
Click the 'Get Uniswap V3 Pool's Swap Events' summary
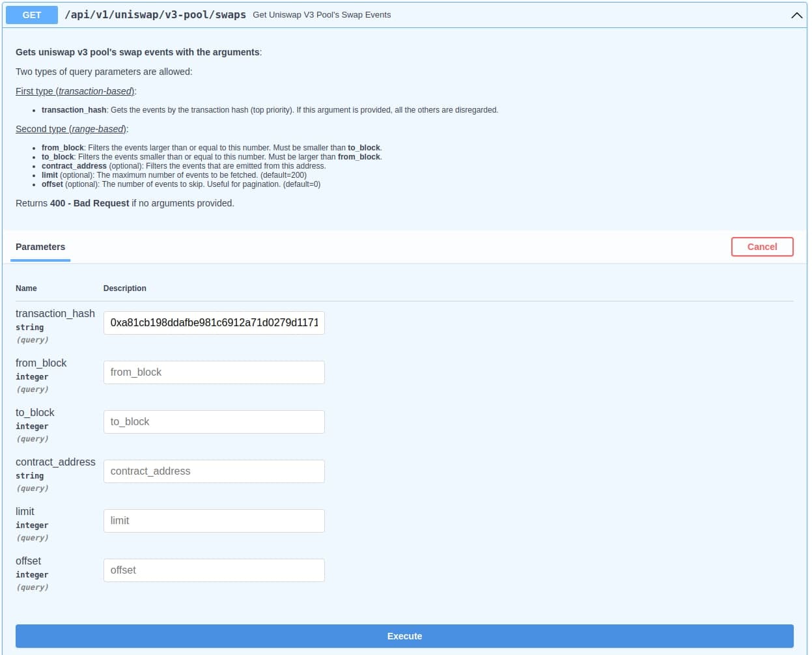pos(322,14)
